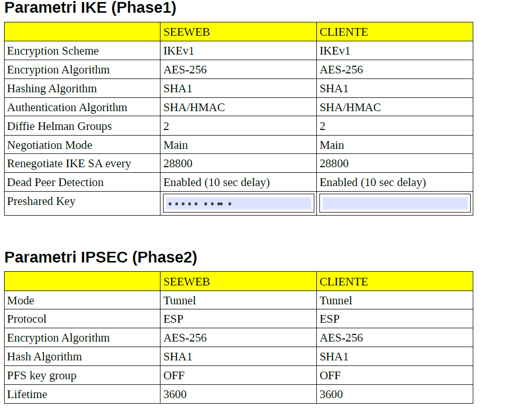Click the Parametri IKE (Phase1) heading
This screenshot has width=513, height=420.
(90, 8)
